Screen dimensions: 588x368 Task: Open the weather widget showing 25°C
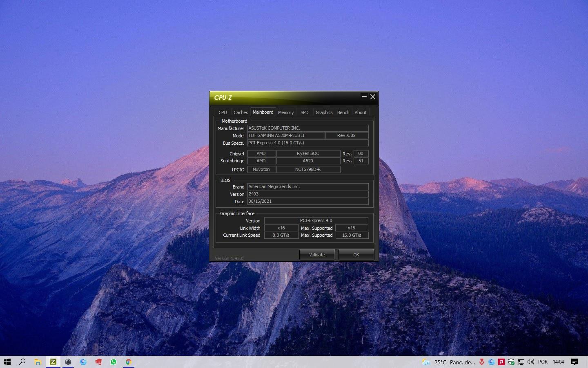coord(449,362)
